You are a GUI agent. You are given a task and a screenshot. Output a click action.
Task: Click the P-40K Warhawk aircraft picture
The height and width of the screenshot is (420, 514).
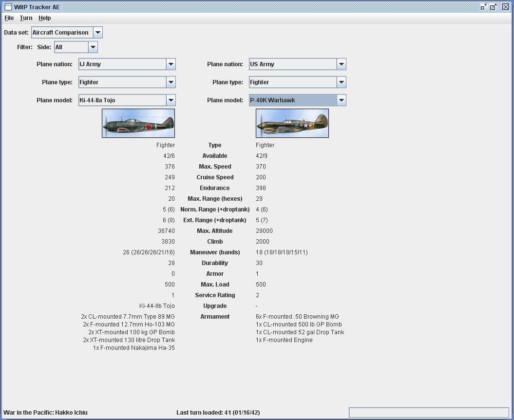(x=292, y=123)
